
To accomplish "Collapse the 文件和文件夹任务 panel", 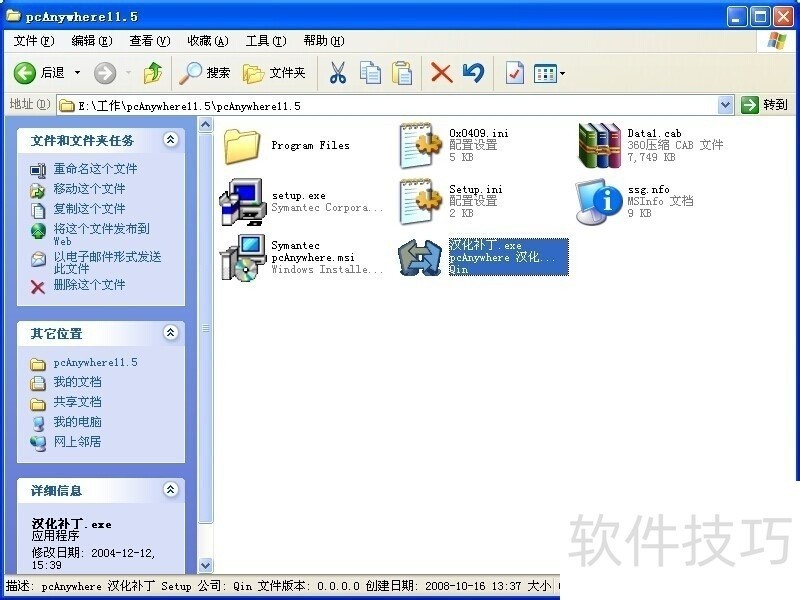I will click(170, 139).
